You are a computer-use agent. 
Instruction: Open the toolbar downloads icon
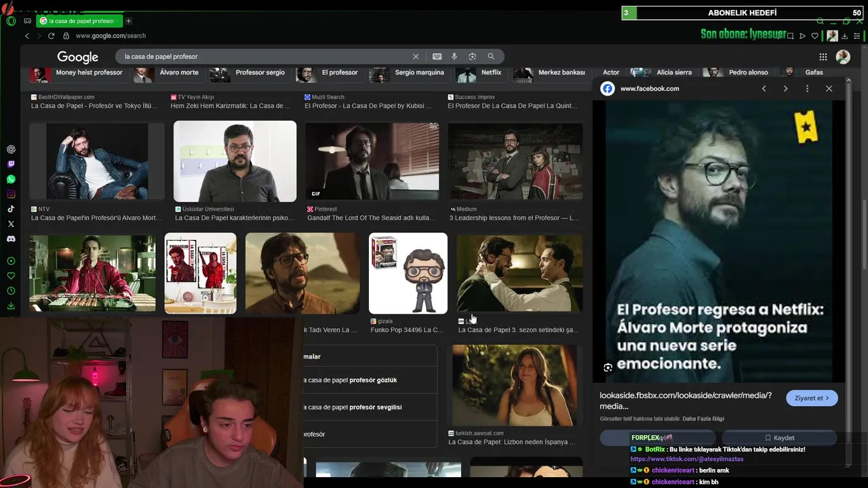coord(844,36)
